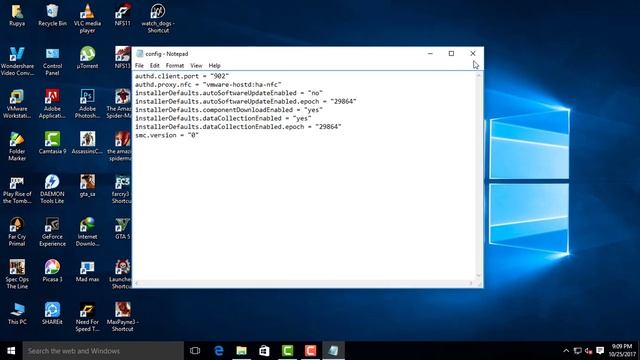
Task: Click the authd.proxy.nfc line
Action: pyautogui.click(x=208, y=84)
